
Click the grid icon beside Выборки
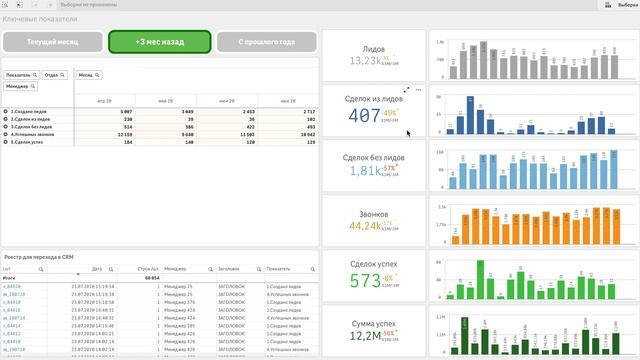click(x=608, y=5)
